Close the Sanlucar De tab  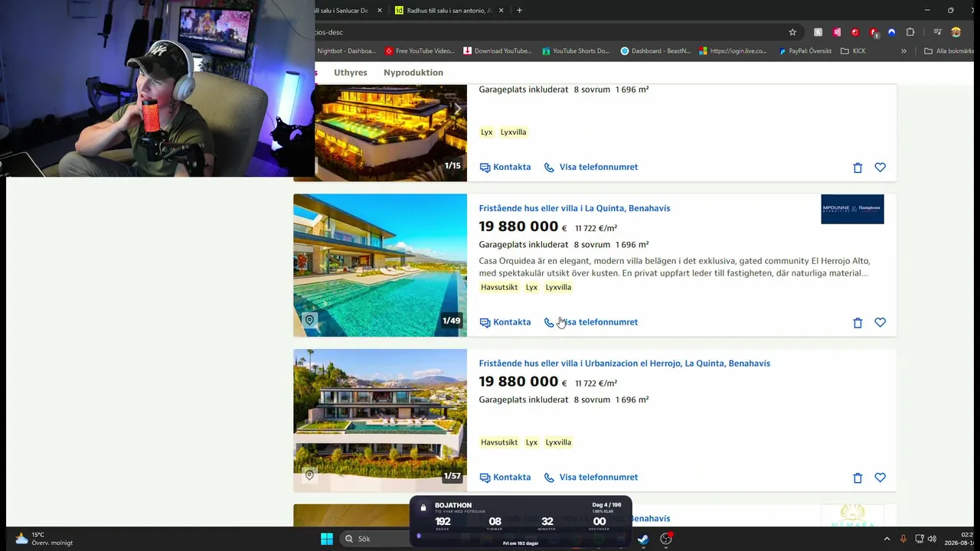coord(379,11)
